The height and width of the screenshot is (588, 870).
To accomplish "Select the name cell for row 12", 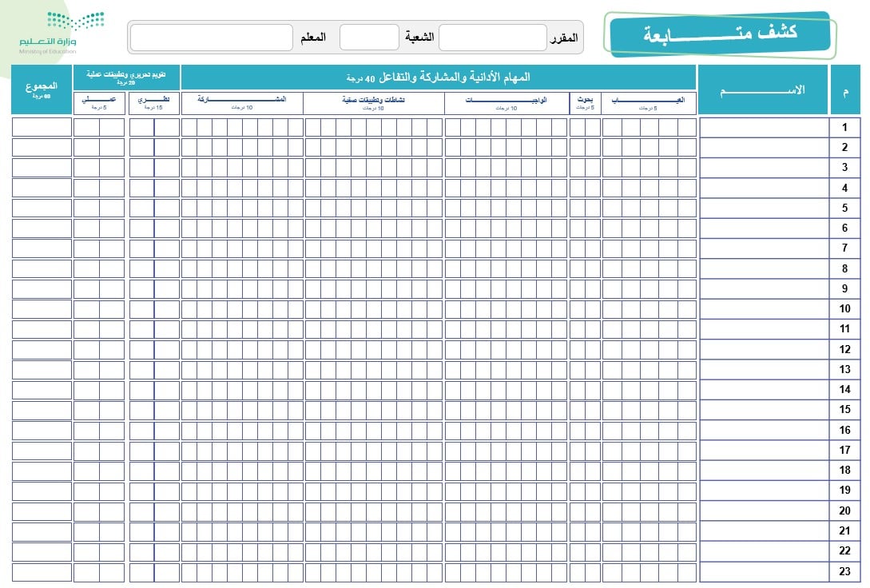I will pyautogui.click(x=763, y=349).
